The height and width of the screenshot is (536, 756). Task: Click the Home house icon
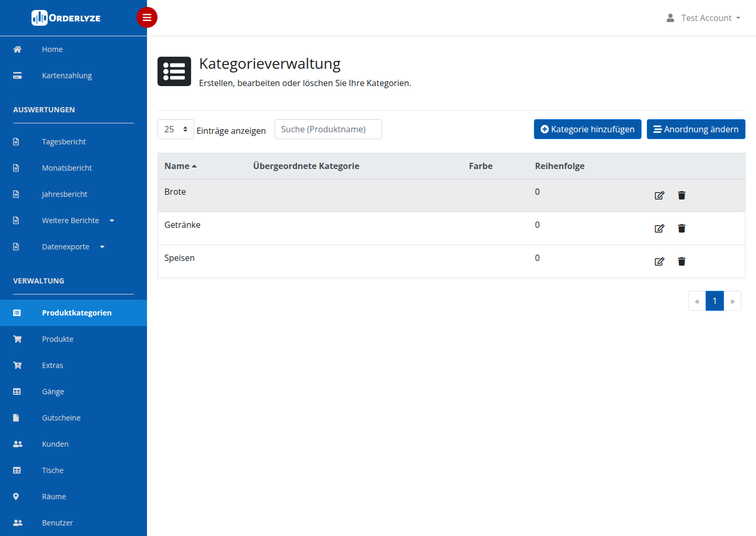click(x=17, y=49)
